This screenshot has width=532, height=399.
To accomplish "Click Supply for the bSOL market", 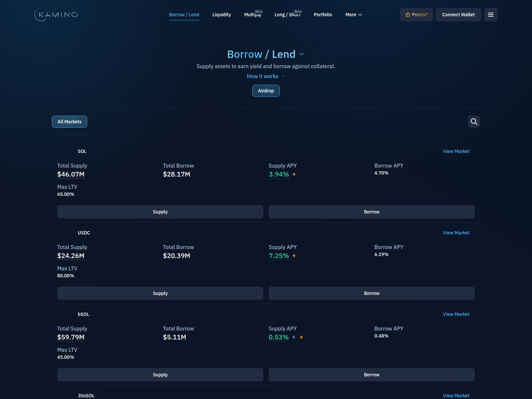I will coord(160,375).
